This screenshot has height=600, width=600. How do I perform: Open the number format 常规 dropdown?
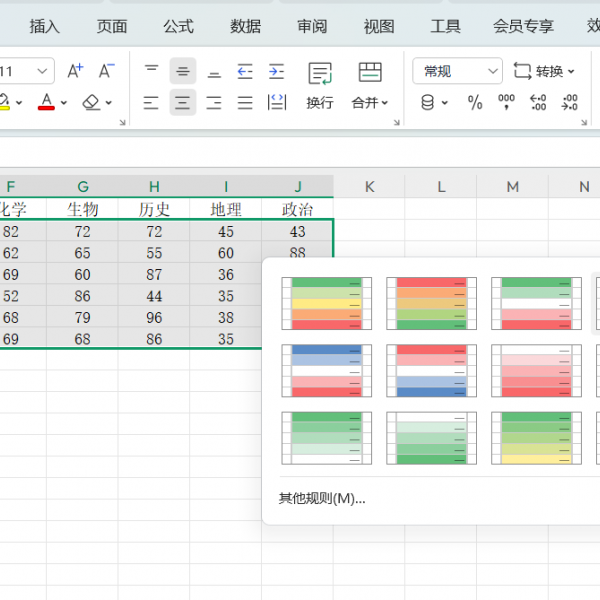pyautogui.click(x=457, y=71)
